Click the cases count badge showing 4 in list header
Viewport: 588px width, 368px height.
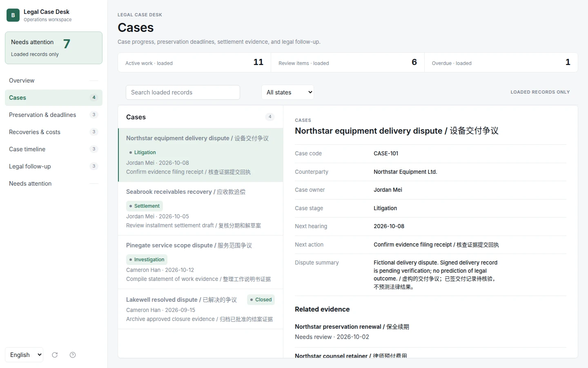(x=270, y=117)
